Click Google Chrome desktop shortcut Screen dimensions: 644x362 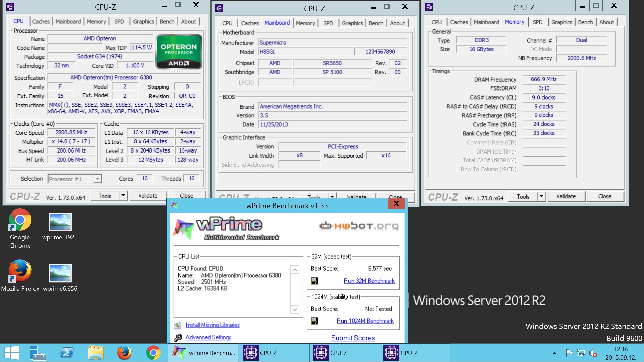[20, 229]
